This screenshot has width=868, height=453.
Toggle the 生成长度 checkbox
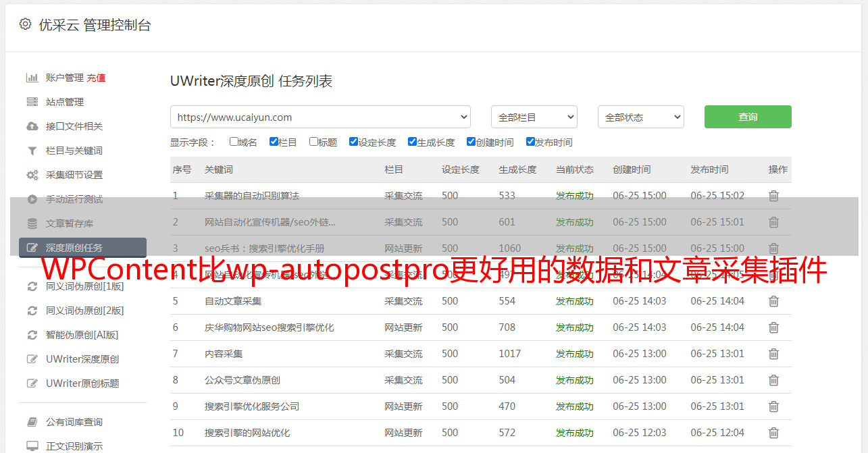[x=412, y=142]
